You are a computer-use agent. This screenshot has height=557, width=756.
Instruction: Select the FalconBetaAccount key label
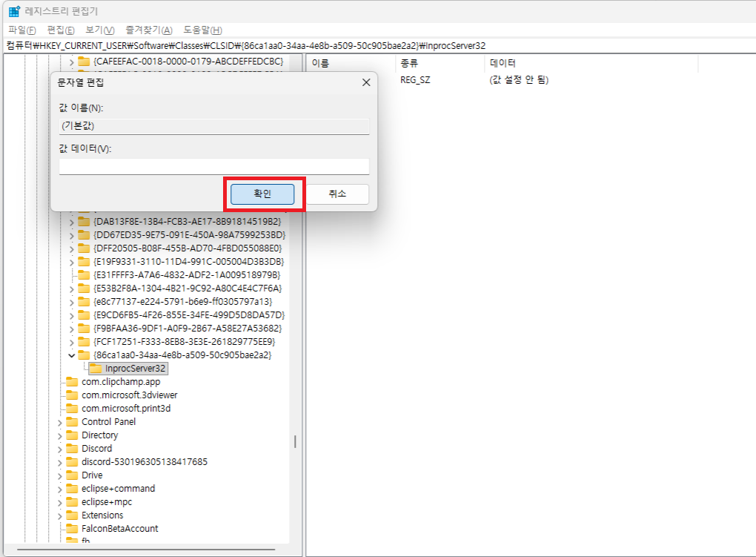coord(119,529)
